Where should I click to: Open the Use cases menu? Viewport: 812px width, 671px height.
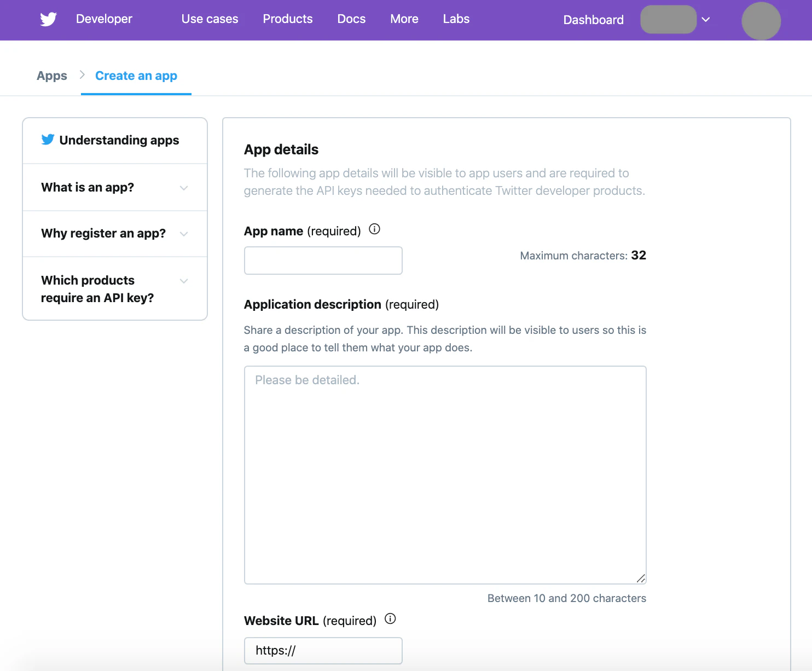point(210,19)
